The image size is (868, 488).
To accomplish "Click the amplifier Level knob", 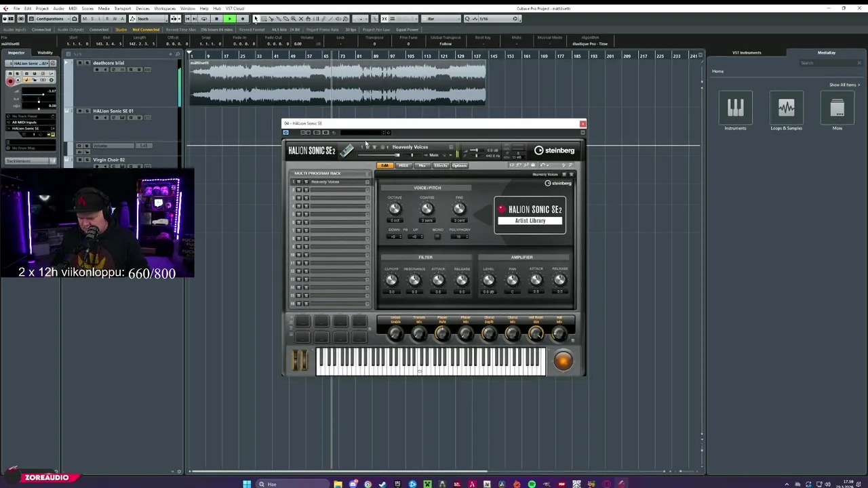I will tap(488, 280).
